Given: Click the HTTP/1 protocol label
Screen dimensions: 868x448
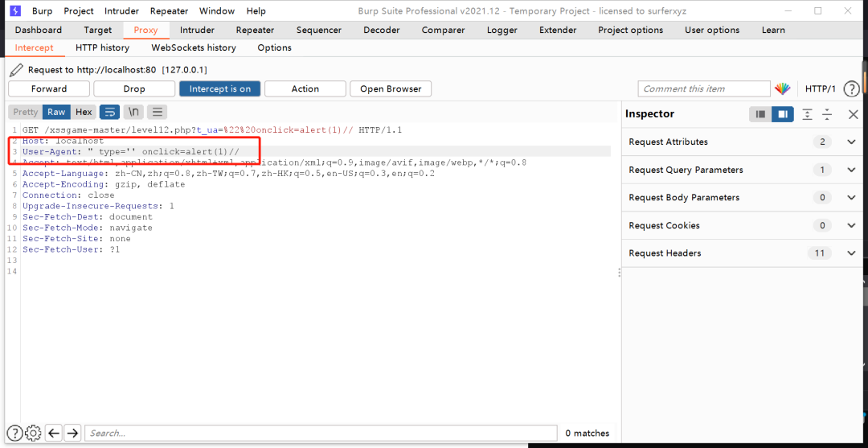Looking at the screenshot, I should pos(821,88).
